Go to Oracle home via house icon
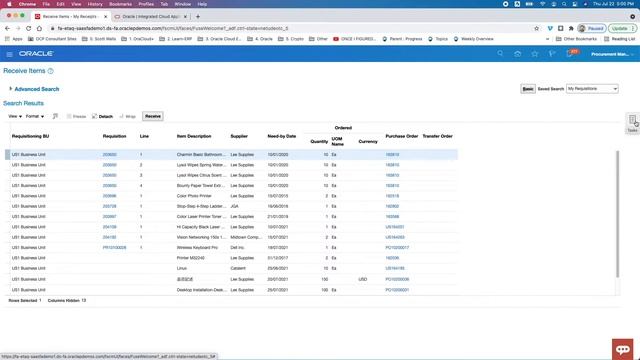Image resolution: width=640 pixels, height=360 pixels. (x=518, y=53)
